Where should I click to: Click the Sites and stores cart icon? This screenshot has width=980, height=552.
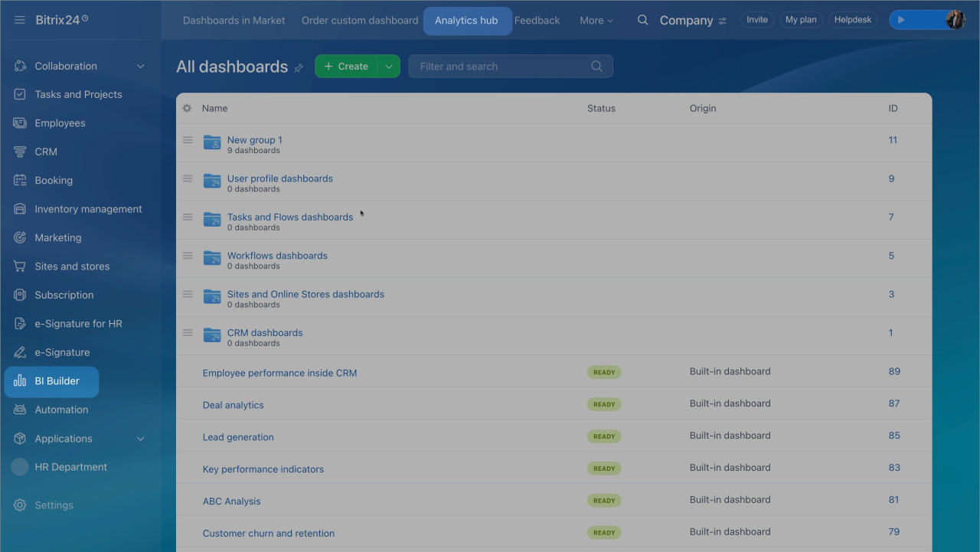tap(20, 266)
